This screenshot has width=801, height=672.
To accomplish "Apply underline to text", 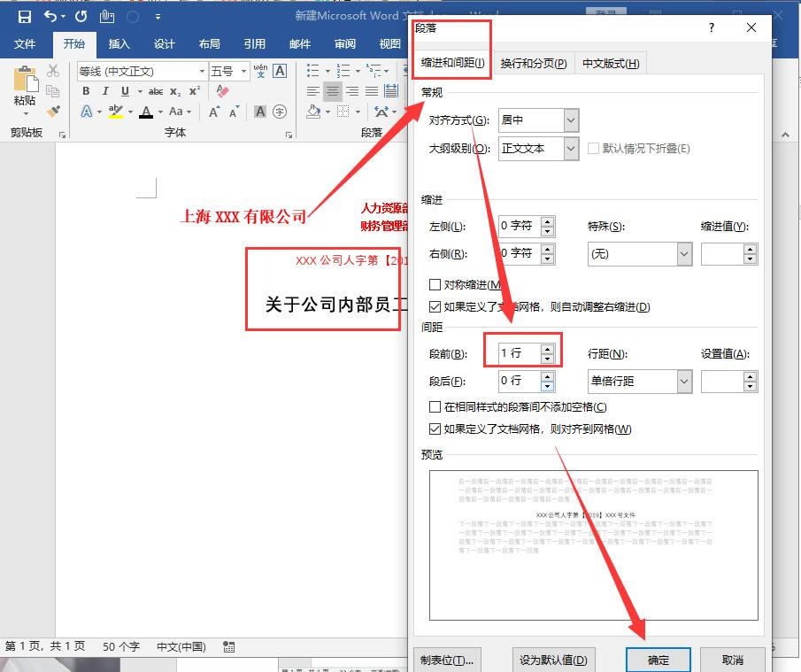I will point(123,91).
